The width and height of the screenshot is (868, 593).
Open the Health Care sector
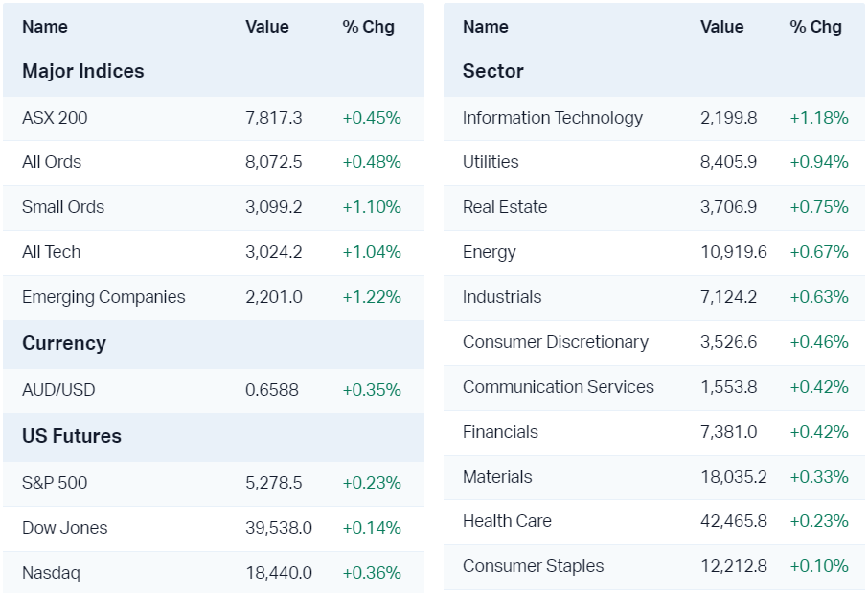[x=507, y=521]
